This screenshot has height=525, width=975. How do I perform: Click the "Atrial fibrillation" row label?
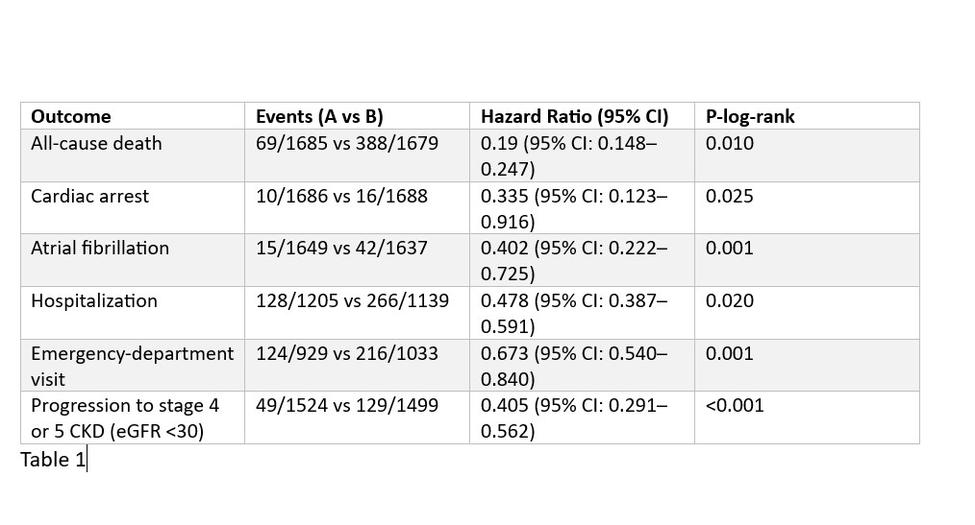click(100, 248)
